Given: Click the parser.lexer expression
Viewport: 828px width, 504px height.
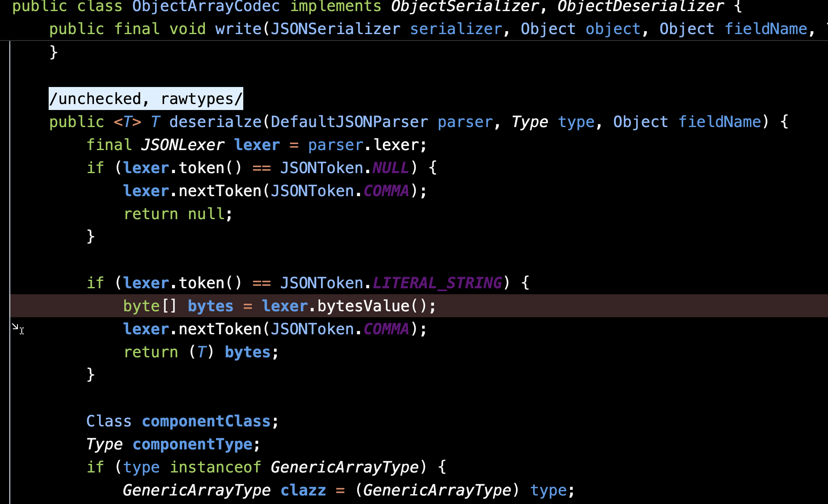Looking at the screenshot, I should (x=364, y=145).
